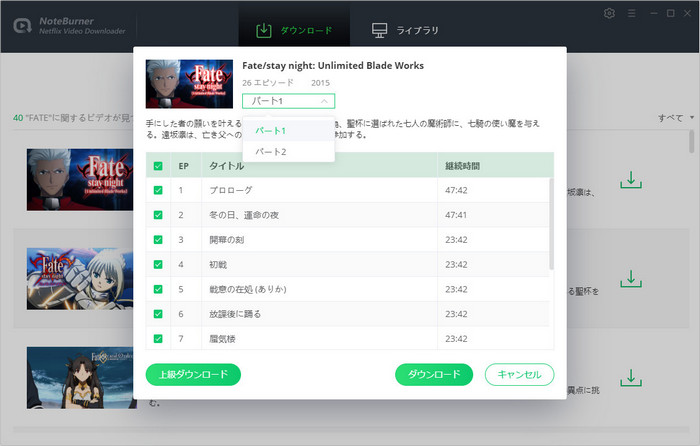The image size is (700, 446).
Task: Click the episode list scrollbar
Action: click(x=551, y=223)
